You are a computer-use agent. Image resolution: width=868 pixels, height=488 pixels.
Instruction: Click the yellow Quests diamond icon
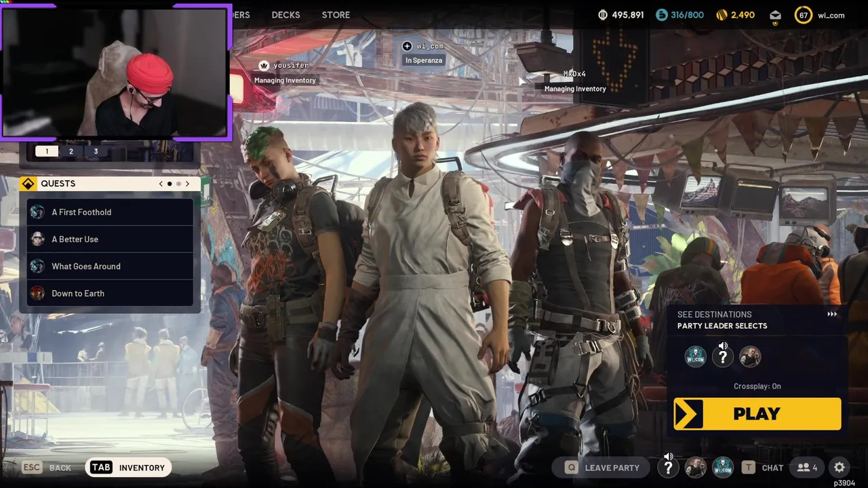[x=28, y=184]
